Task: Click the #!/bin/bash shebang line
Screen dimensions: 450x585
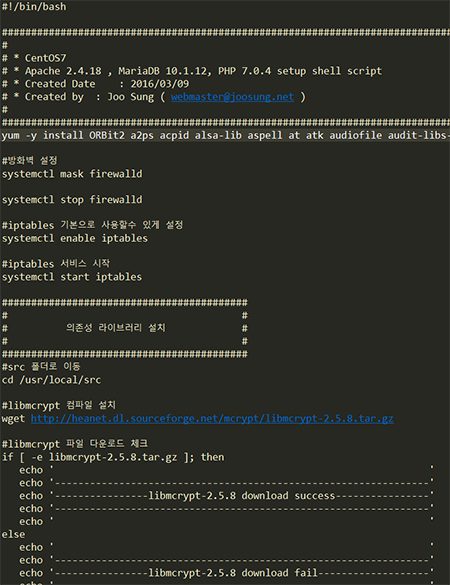Action: 34,7
